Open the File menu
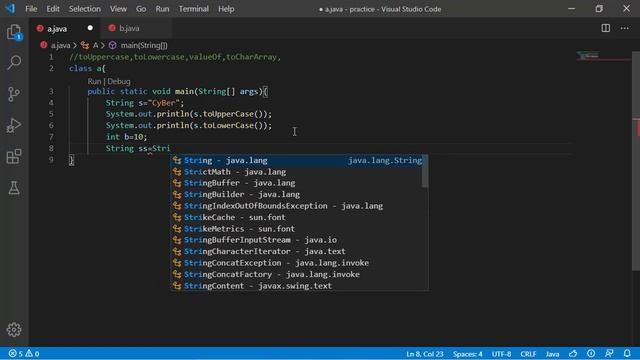Screen dimensions: 640x360 pyautogui.click(x=31, y=9)
